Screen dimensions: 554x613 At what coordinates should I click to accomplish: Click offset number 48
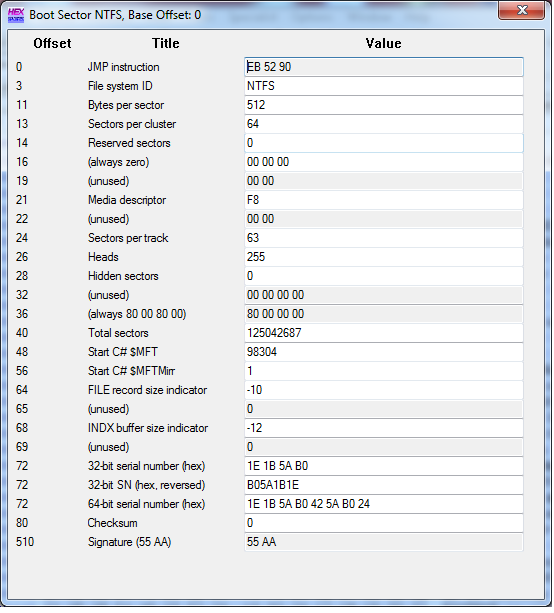22,352
